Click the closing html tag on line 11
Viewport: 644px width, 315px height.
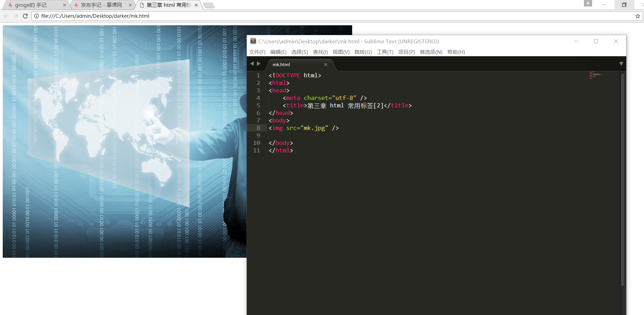pyautogui.click(x=281, y=151)
